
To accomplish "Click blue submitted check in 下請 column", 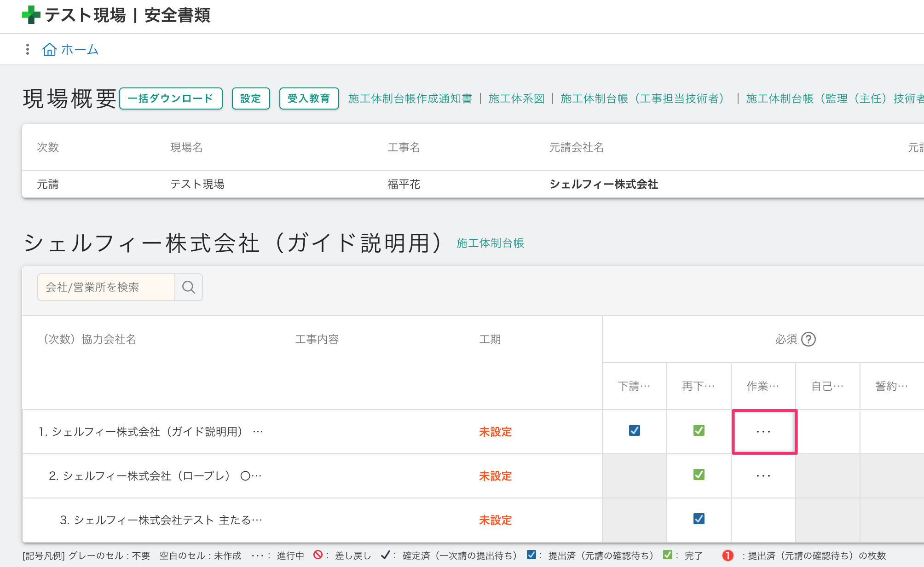I will pyautogui.click(x=634, y=430).
